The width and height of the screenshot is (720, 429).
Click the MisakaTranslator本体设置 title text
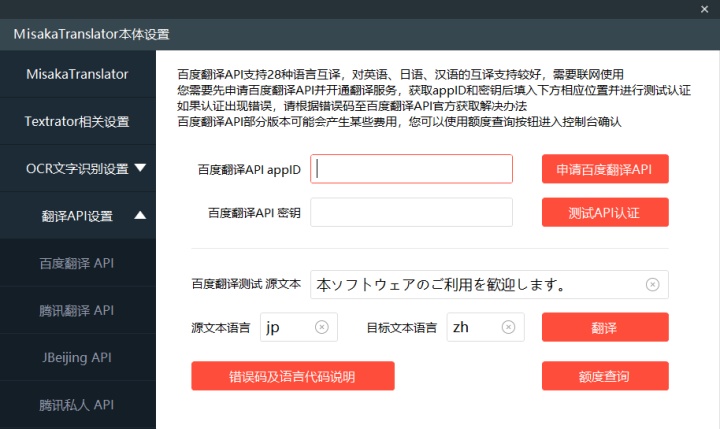coord(91,34)
